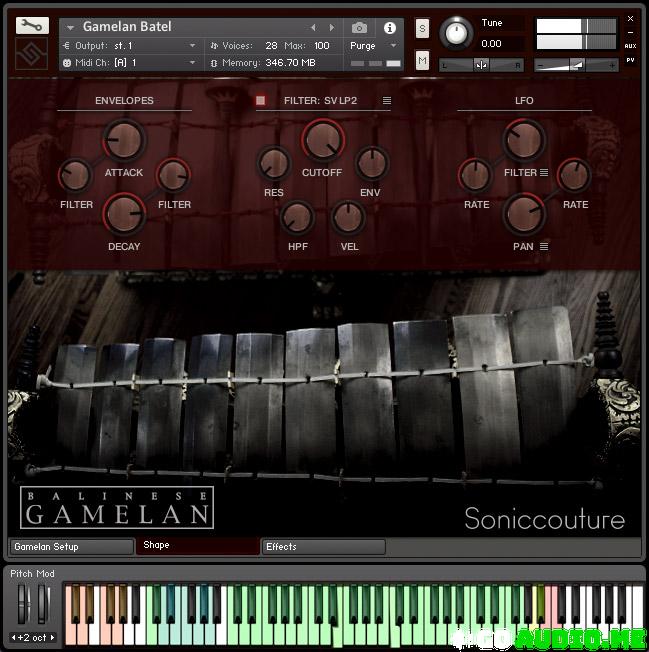Toggle the PV button
The image size is (649, 652).
point(630,60)
